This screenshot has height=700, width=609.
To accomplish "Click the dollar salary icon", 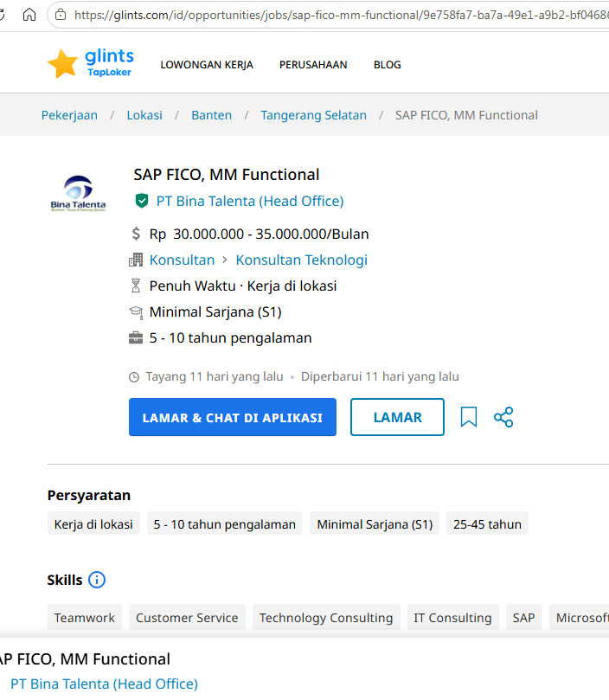I will point(136,234).
